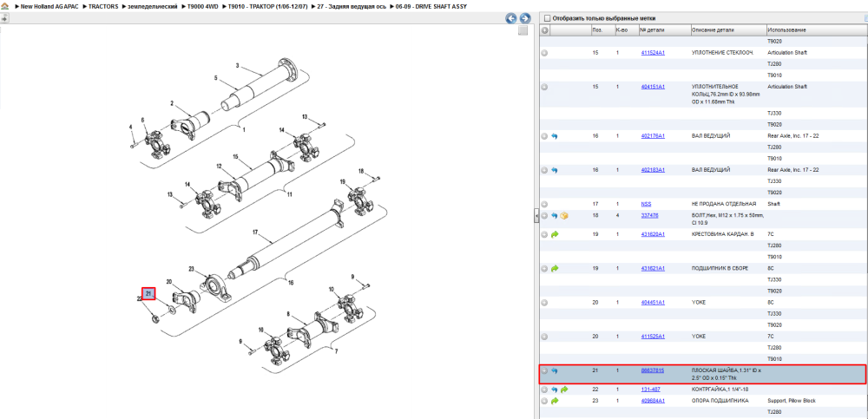This screenshot has width=868, height=419.
Task: Click the blue arrow icon beside 88637815
Action: pyautogui.click(x=555, y=370)
